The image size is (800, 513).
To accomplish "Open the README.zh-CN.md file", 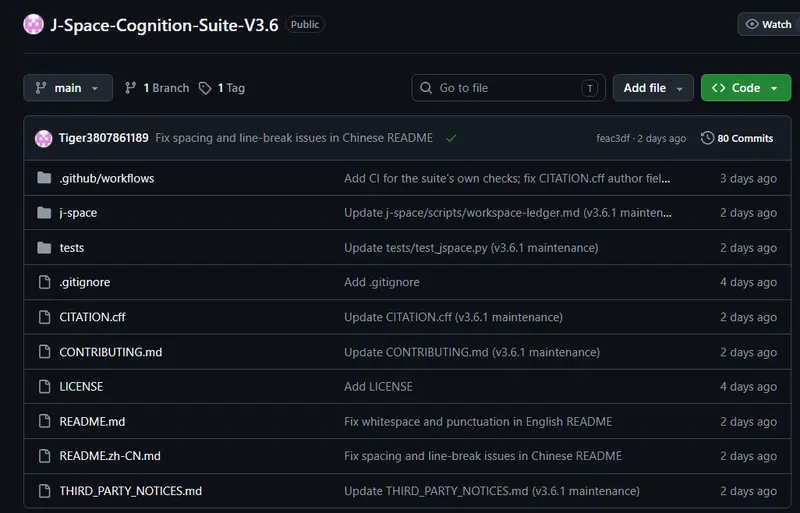I will (110, 456).
